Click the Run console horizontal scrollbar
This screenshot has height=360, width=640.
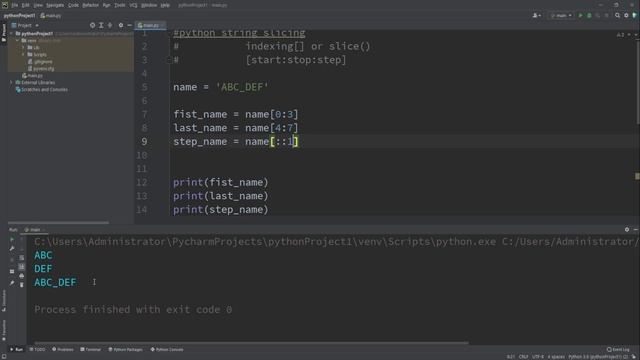[251, 343]
